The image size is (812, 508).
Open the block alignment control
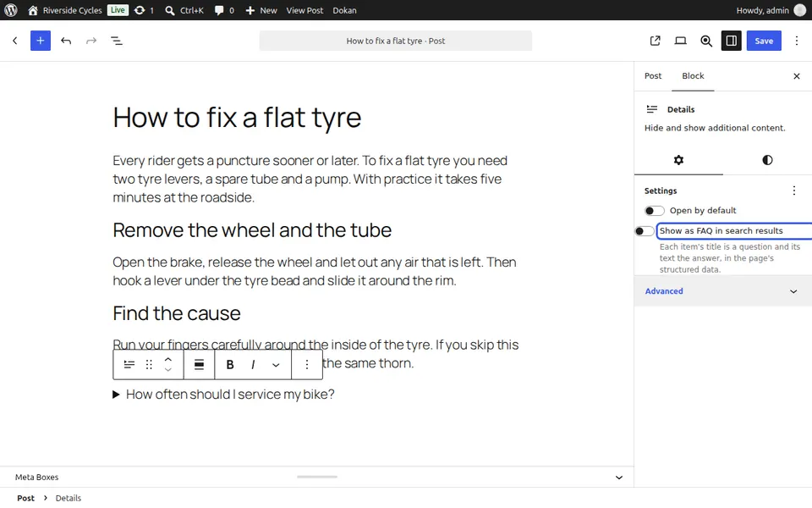click(199, 365)
